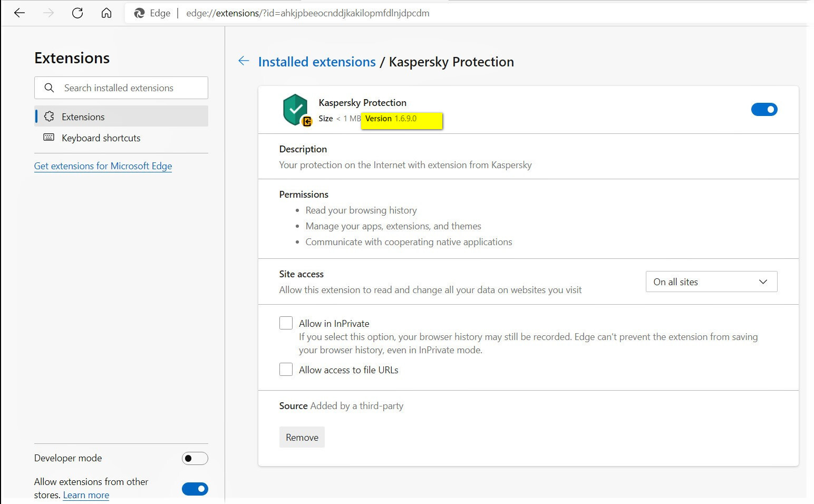Click the Search installed extensions field
This screenshot has height=504, width=814.
(x=129, y=88)
